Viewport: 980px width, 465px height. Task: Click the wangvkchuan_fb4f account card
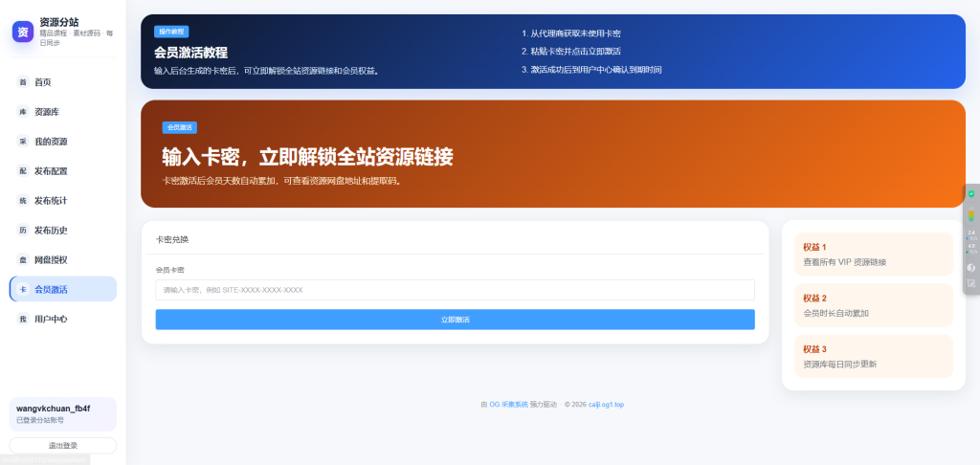pos(63,413)
